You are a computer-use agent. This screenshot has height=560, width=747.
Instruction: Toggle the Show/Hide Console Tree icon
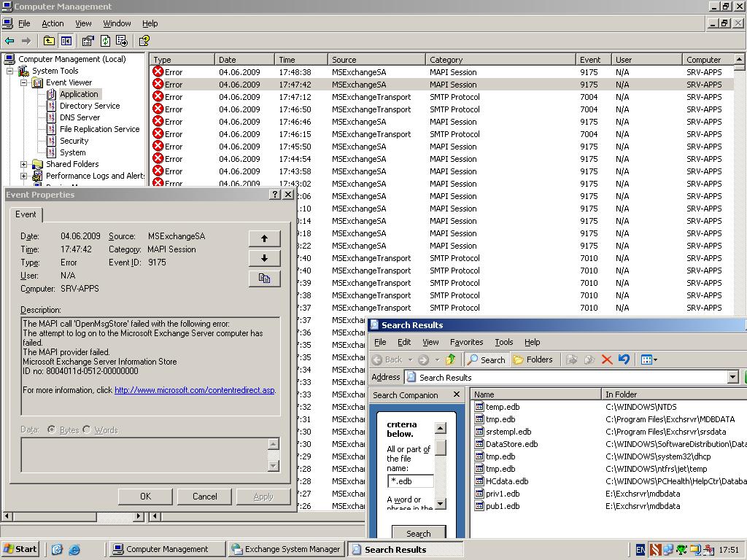point(66,41)
